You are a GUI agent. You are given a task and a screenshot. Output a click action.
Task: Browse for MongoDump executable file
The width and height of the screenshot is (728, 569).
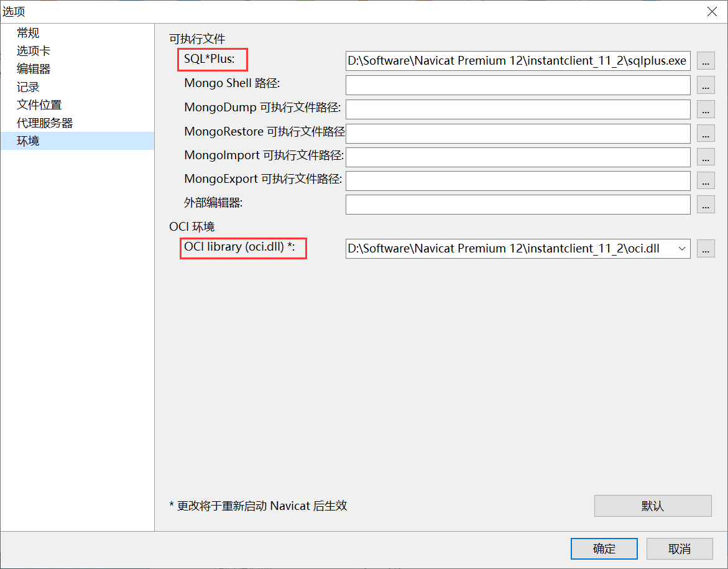705,109
